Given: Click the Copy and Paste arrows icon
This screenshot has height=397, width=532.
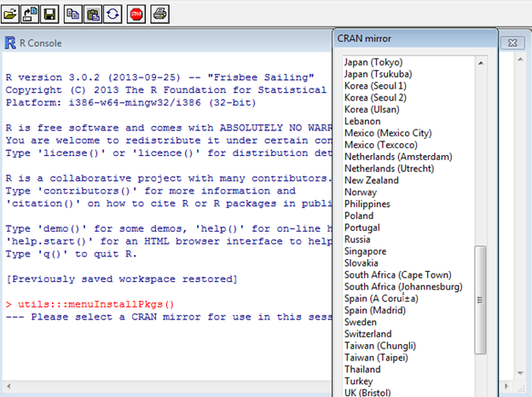Looking at the screenshot, I should [x=113, y=14].
